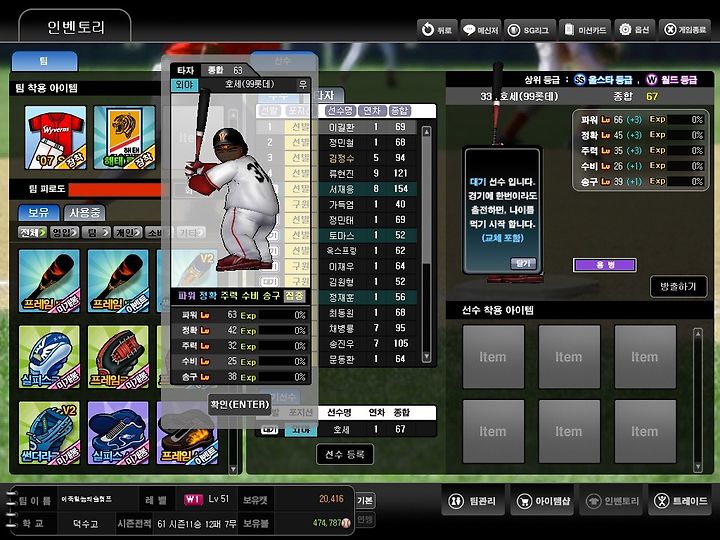Open the SG리그 league screen

coord(529,30)
